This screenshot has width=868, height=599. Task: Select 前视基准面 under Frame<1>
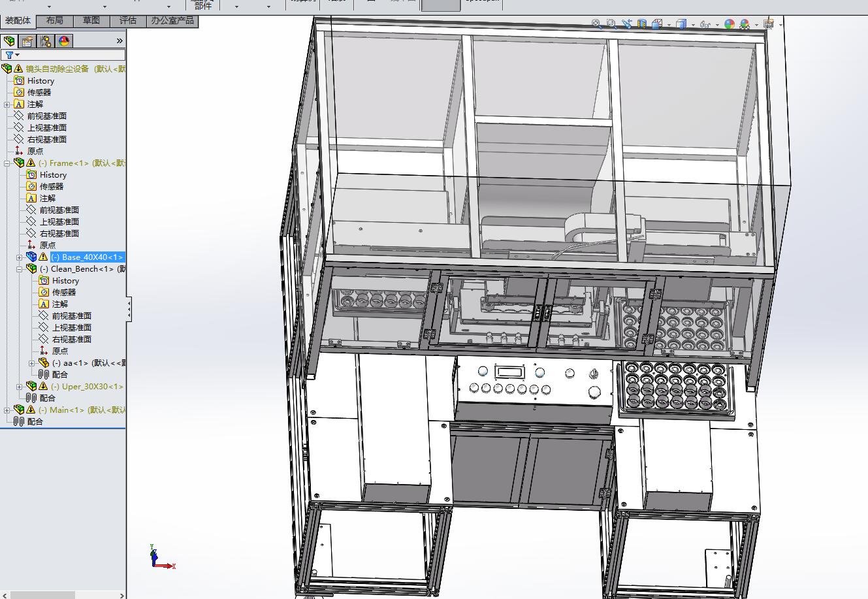[59, 210]
